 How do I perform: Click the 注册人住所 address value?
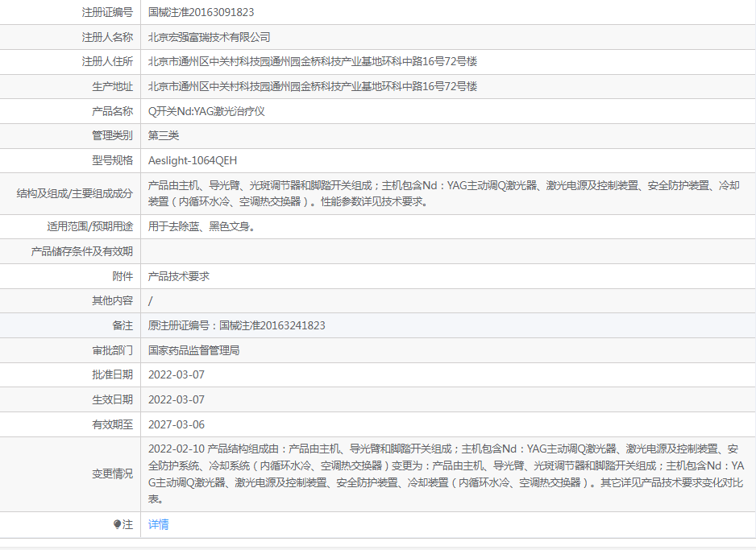point(313,61)
